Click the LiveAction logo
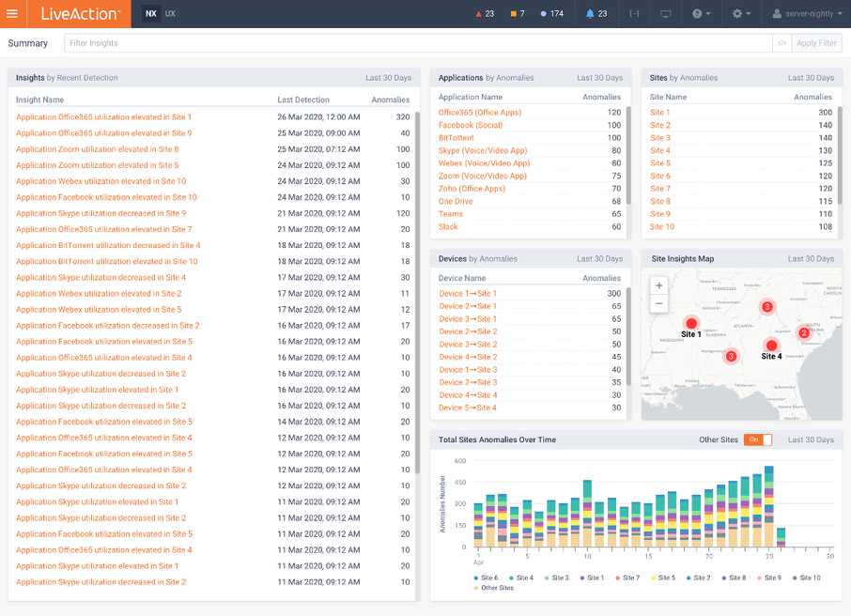Viewport: 851px width, 616px height. coord(81,13)
